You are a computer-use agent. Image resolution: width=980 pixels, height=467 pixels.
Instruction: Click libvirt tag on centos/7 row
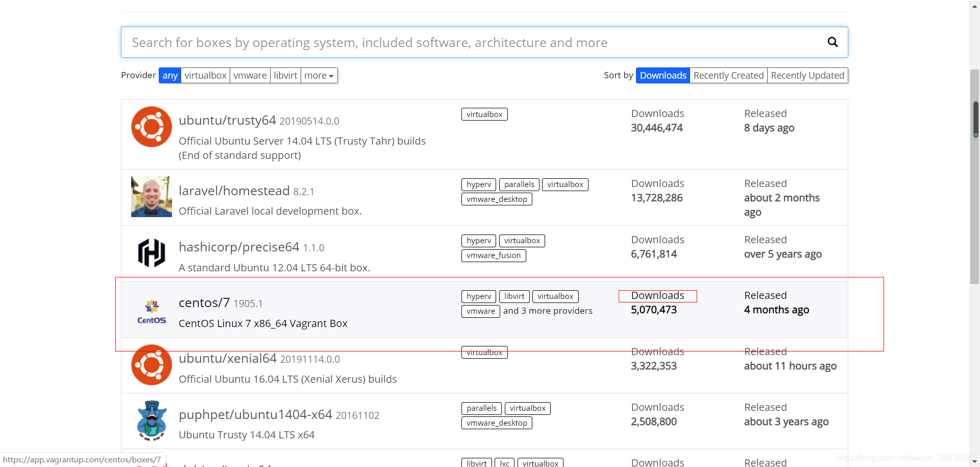coord(514,296)
